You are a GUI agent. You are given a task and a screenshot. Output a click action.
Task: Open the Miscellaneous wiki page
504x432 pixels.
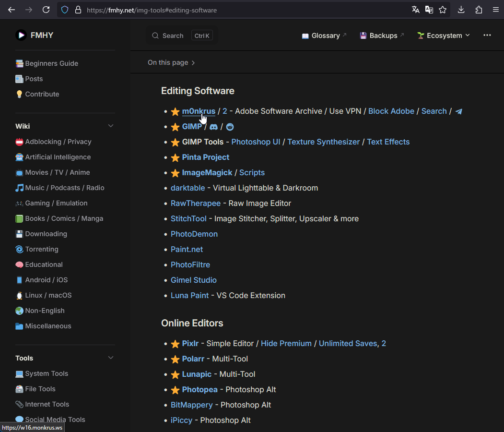coord(48,326)
